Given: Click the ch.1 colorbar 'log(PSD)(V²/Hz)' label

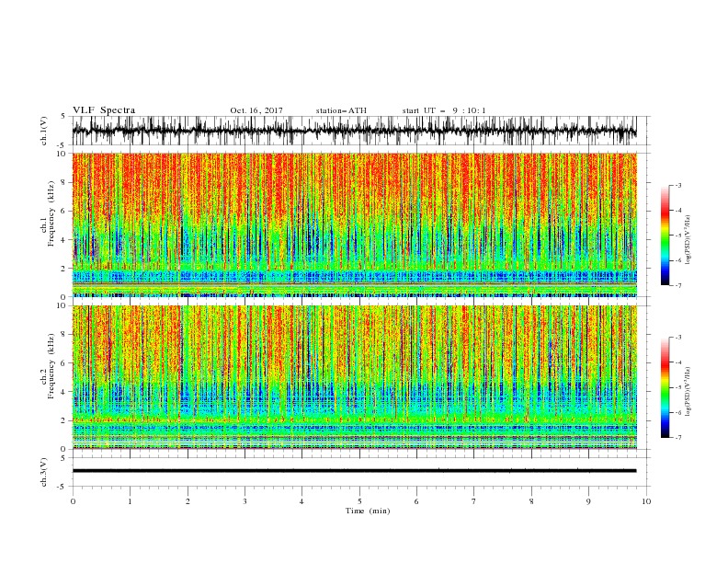Looking at the screenshot, I should point(688,240).
